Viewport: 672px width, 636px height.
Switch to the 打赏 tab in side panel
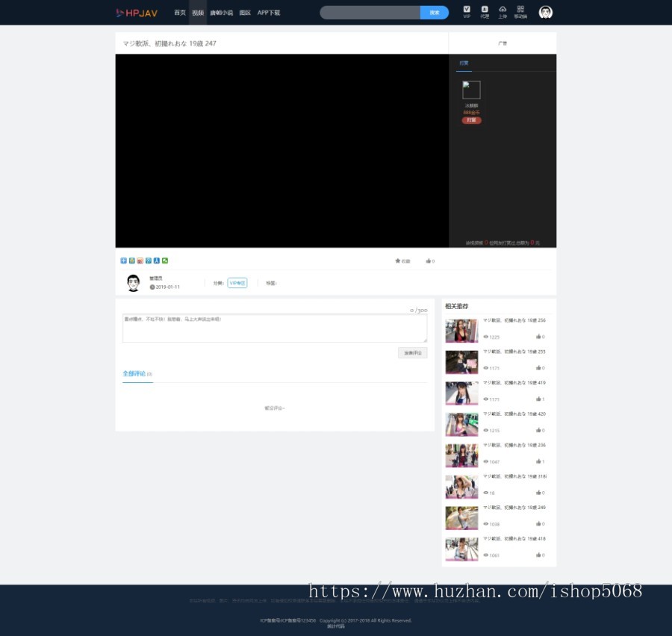point(464,63)
